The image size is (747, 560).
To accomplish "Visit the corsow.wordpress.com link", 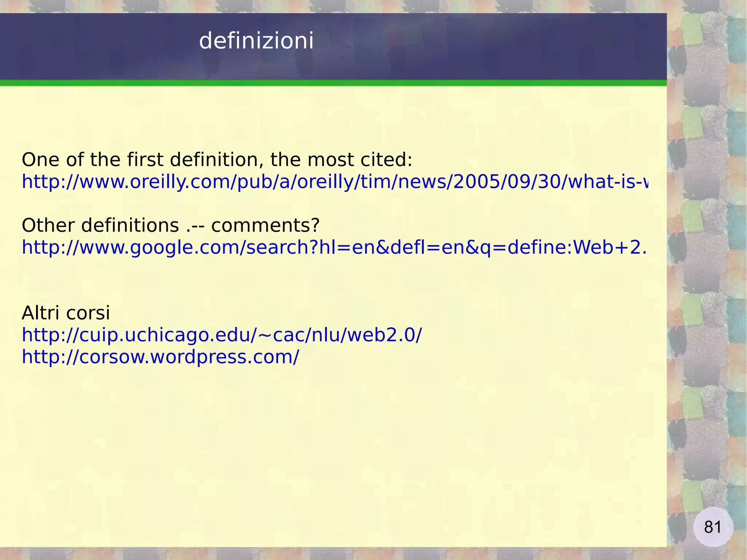I will [160, 357].
